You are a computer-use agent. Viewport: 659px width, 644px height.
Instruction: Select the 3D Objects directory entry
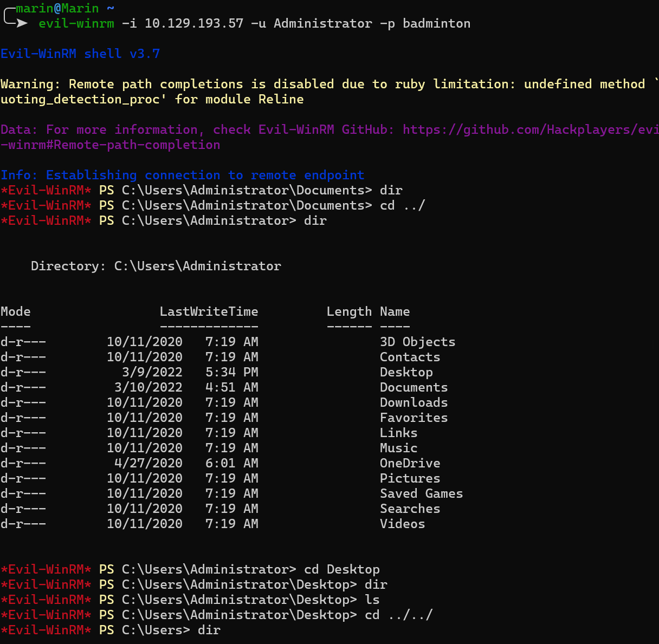pyautogui.click(x=417, y=342)
